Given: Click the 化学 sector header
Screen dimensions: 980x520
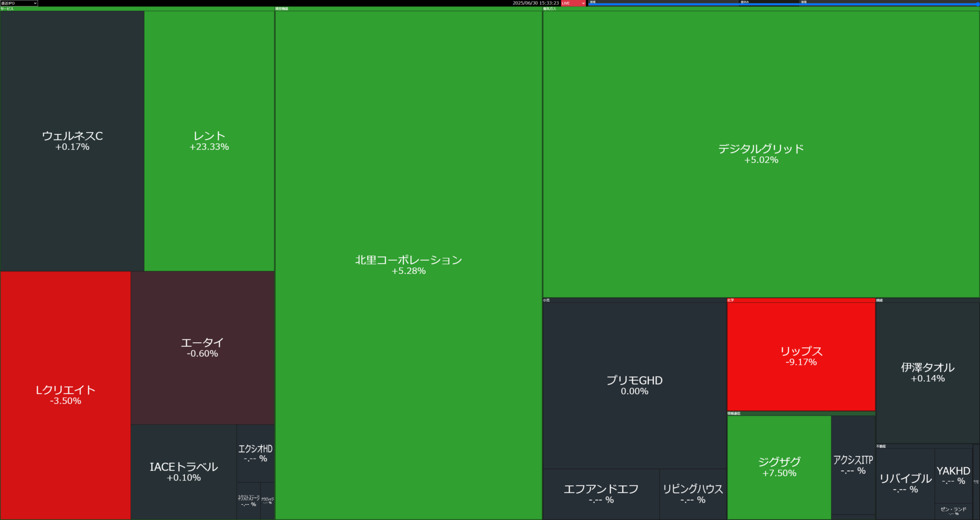Looking at the screenshot, I should (801, 300).
